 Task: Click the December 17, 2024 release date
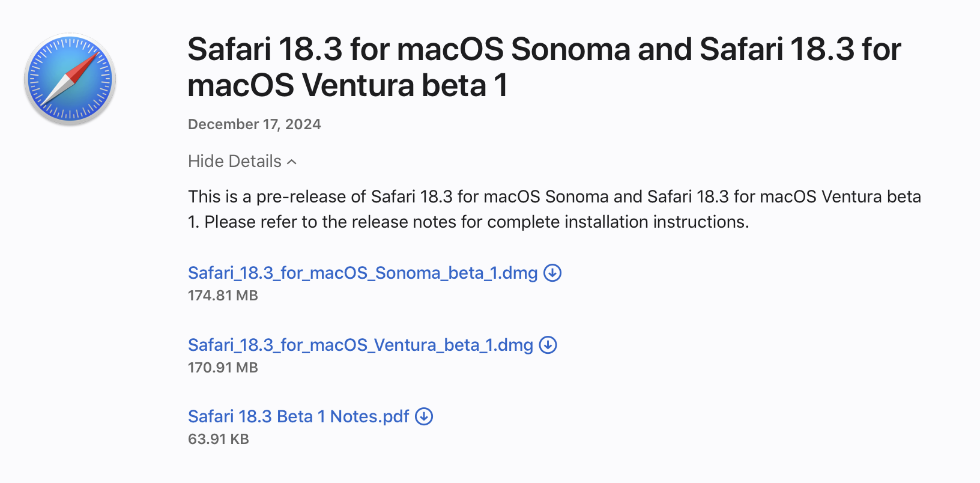255,124
